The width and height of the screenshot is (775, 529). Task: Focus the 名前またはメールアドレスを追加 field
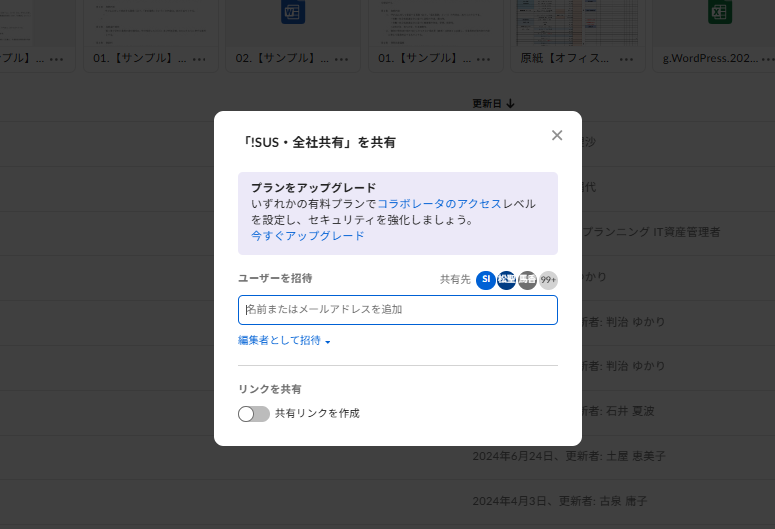[398, 310]
